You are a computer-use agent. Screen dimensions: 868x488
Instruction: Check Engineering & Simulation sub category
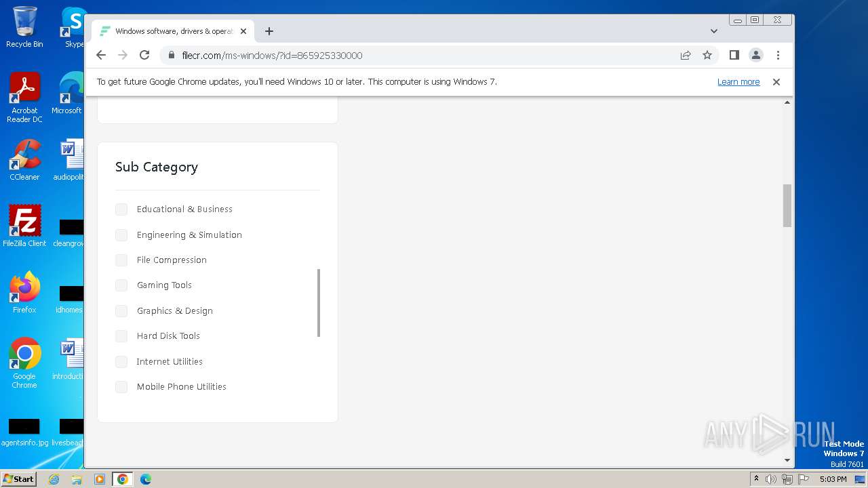coord(121,235)
